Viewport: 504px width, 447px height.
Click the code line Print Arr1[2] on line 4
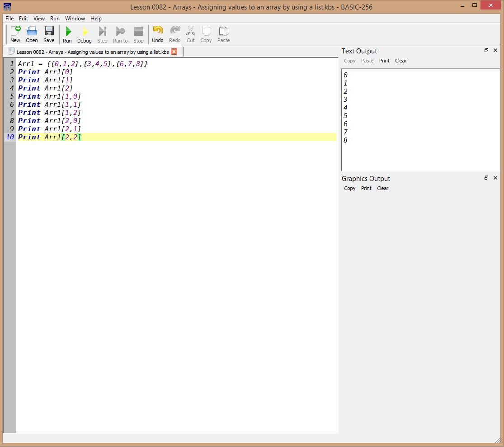(45, 88)
